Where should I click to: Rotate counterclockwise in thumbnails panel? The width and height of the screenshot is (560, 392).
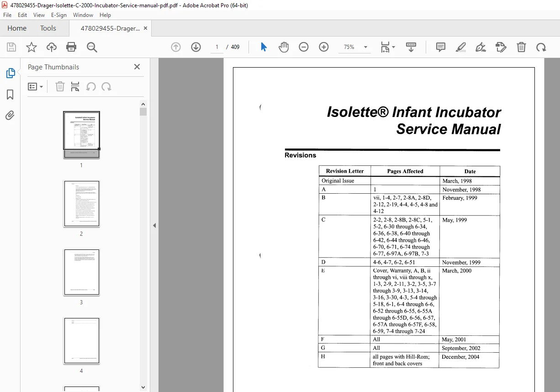tap(91, 86)
